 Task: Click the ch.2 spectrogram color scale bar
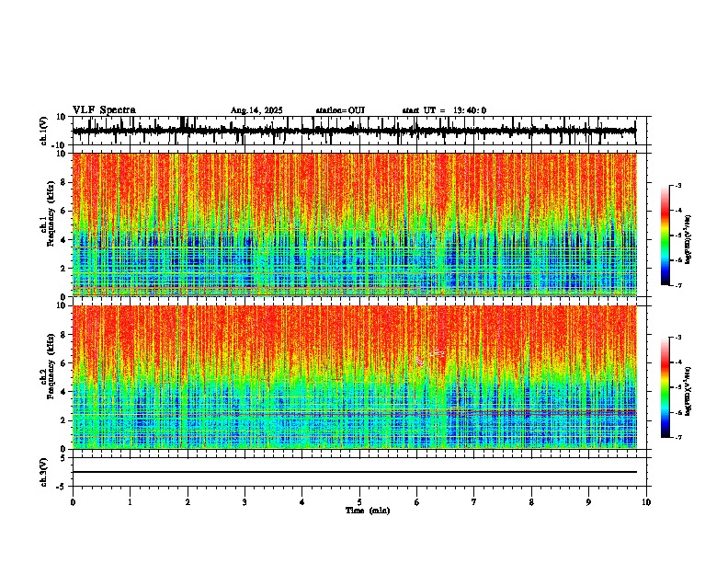point(665,387)
